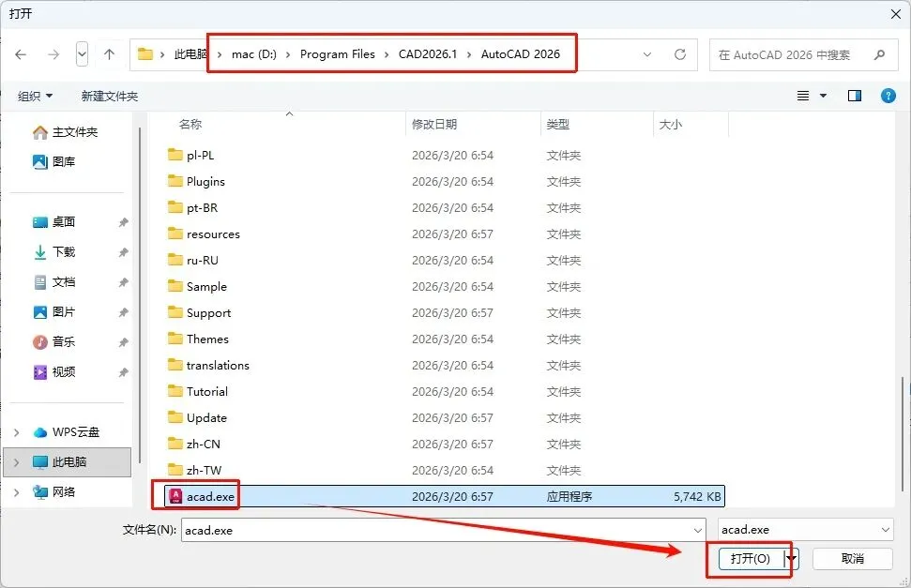
Task: Select the Sample folder
Action: (445, 286)
